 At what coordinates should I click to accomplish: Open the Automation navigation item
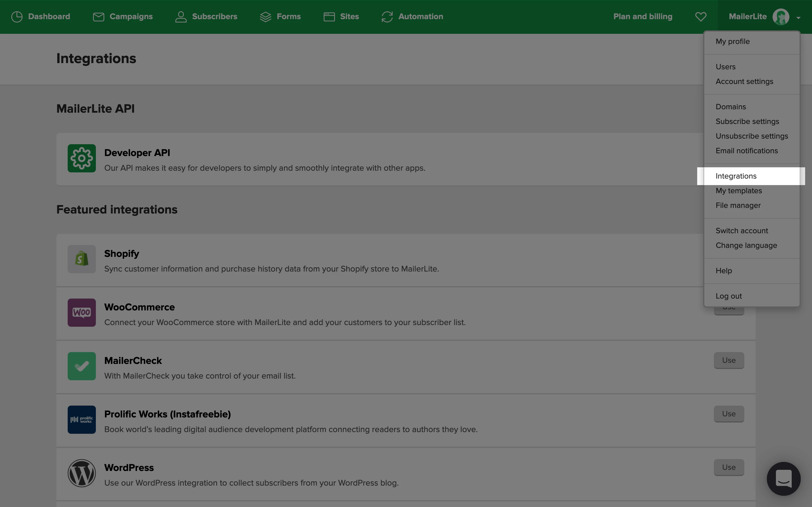(412, 16)
